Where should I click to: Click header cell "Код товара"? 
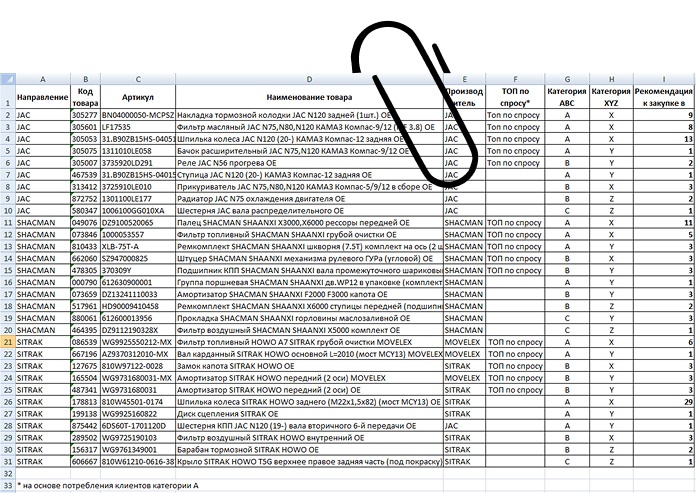(85, 97)
